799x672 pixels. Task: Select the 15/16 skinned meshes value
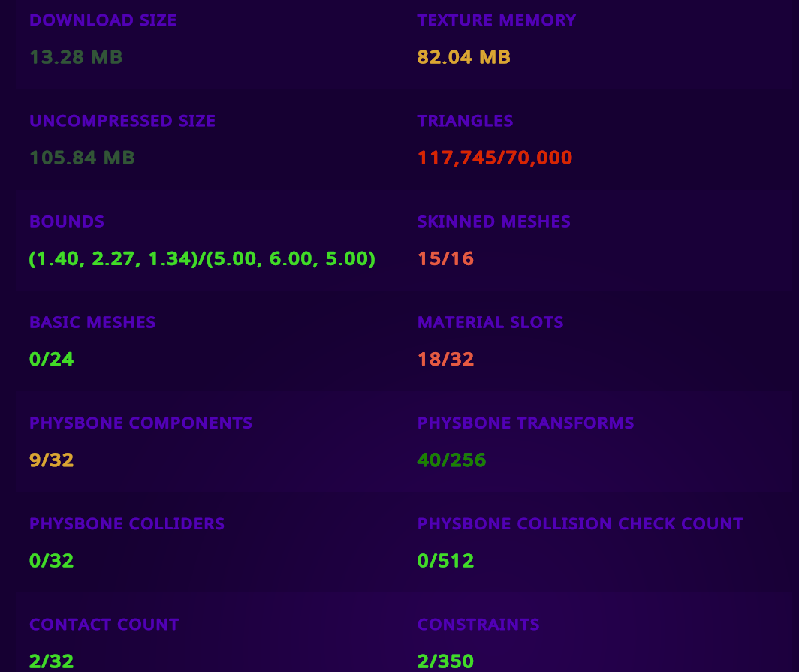pyautogui.click(x=446, y=259)
